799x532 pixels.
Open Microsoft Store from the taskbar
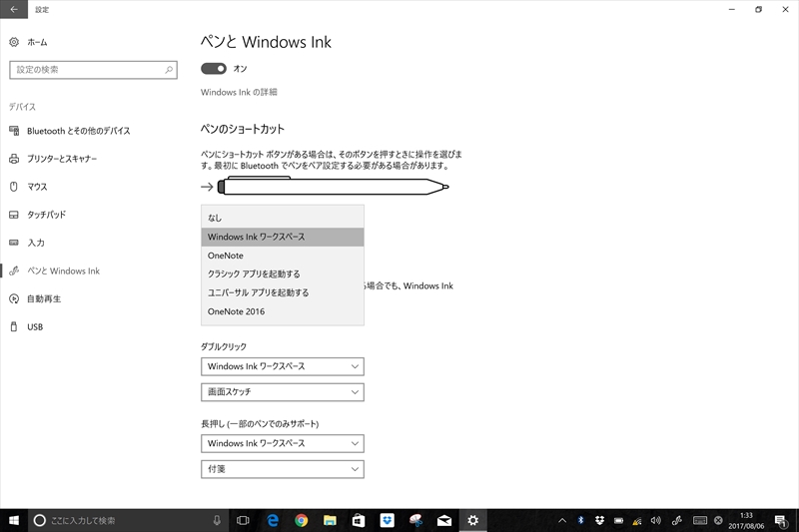(x=359, y=520)
